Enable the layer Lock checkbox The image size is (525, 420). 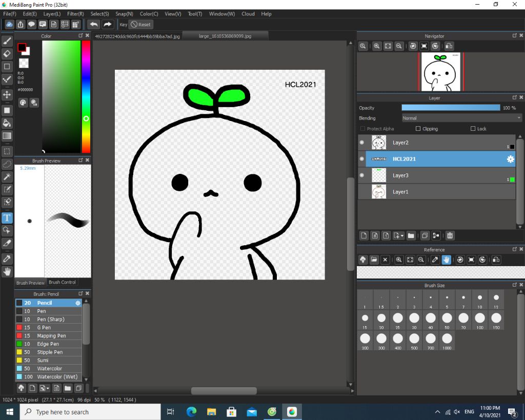[473, 129]
